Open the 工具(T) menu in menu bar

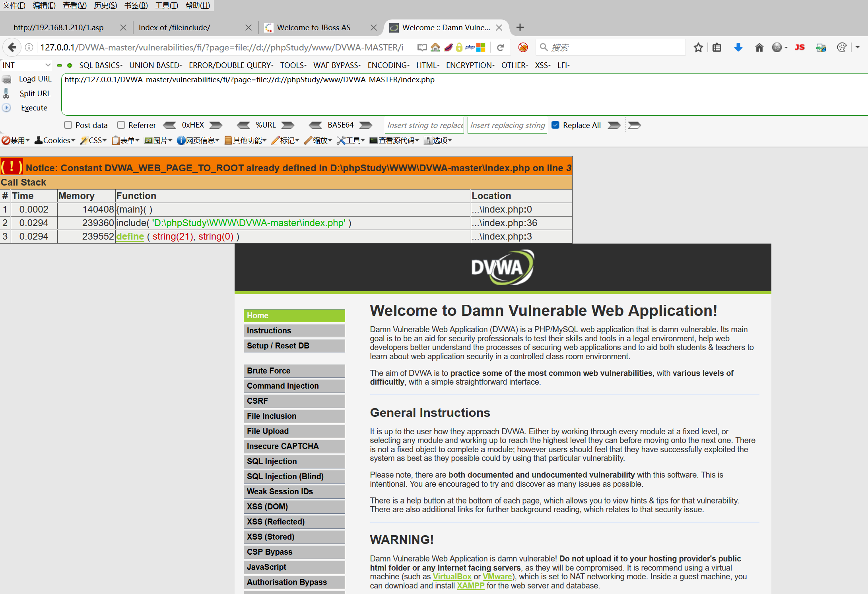tap(167, 5)
